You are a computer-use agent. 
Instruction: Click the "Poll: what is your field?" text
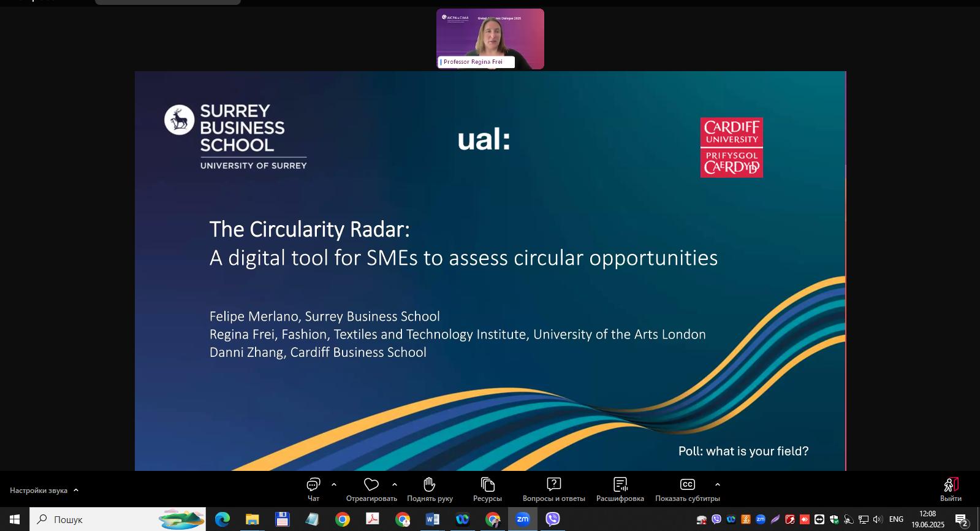(x=743, y=451)
